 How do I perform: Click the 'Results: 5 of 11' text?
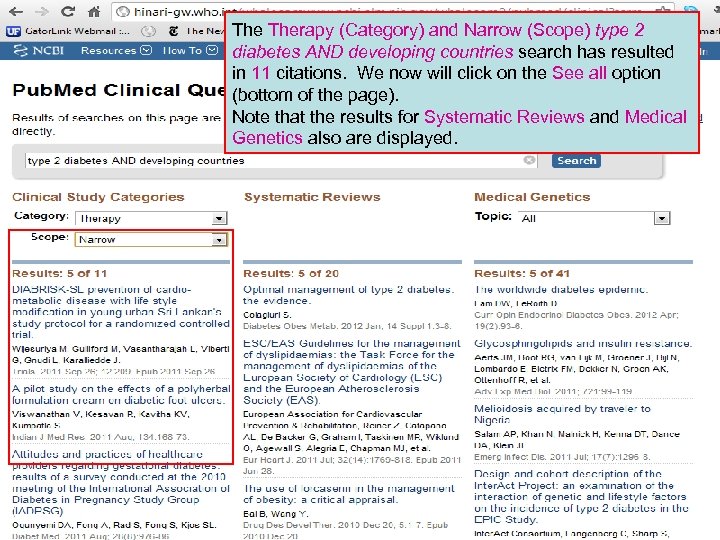tap(59, 274)
